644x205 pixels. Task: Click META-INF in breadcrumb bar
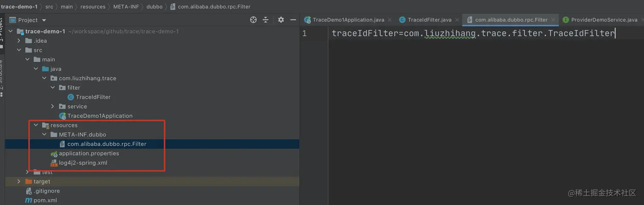point(127,6)
